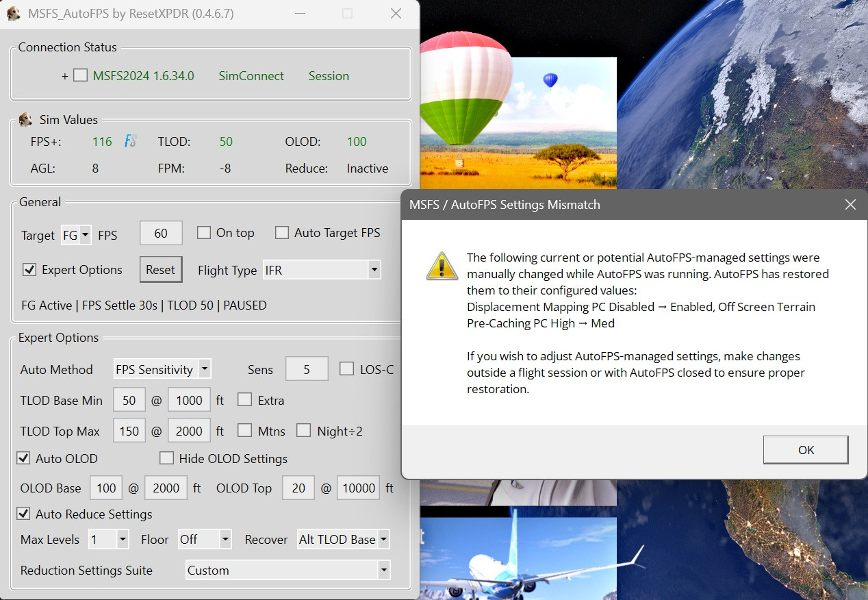Image resolution: width=868 pixels, height=600 pixels.
Task: Click the Reset button
Action: pos(160,270)
